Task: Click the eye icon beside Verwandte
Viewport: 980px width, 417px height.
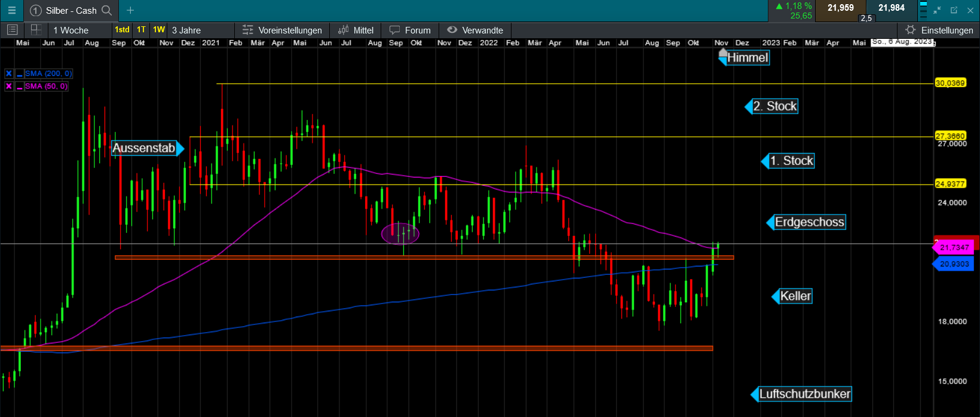Action: (452, 30)
